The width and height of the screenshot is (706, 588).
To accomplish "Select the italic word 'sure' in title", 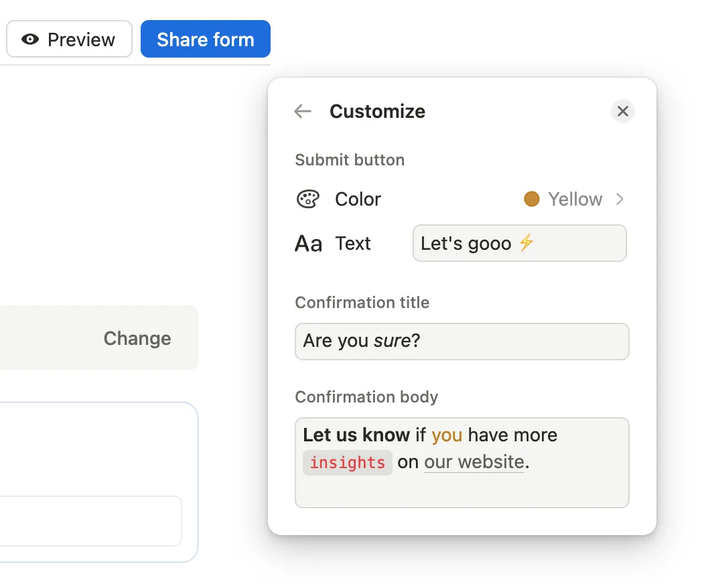I will click(392, 341).
